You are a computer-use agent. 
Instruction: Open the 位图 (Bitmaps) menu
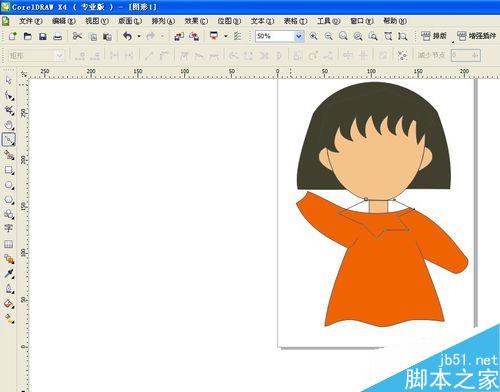229,21
